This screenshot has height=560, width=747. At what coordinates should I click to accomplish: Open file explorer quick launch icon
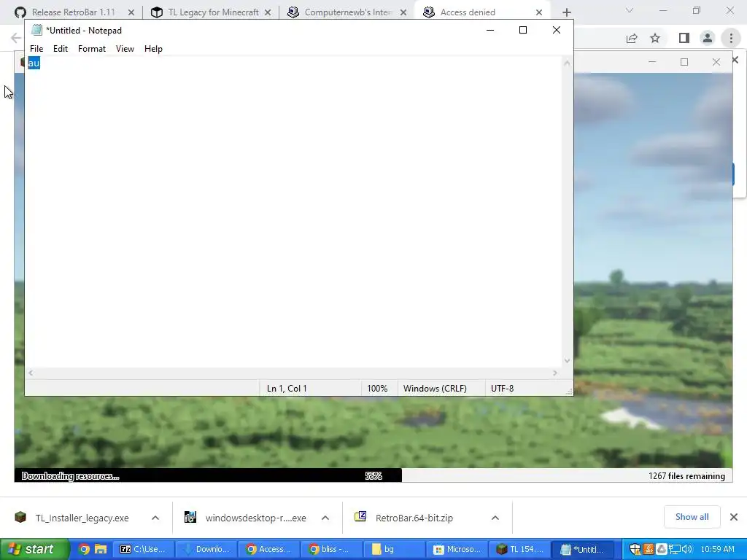pos(101,549)
